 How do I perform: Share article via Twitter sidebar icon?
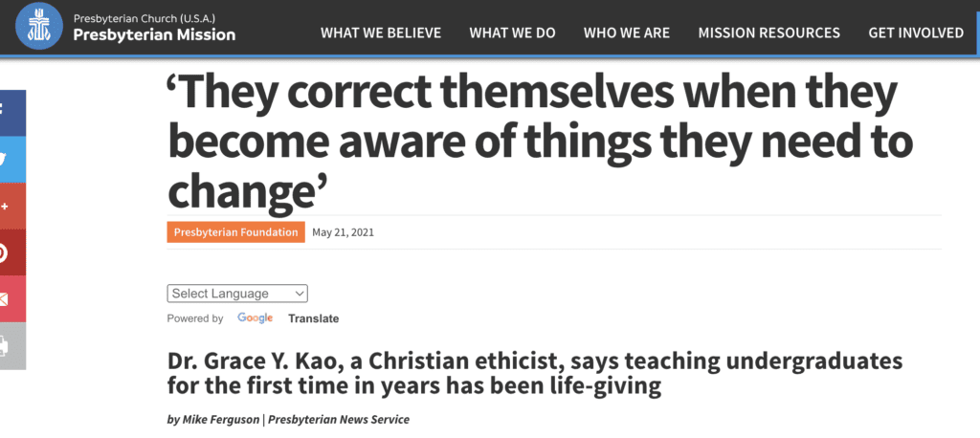click(11, 160)
